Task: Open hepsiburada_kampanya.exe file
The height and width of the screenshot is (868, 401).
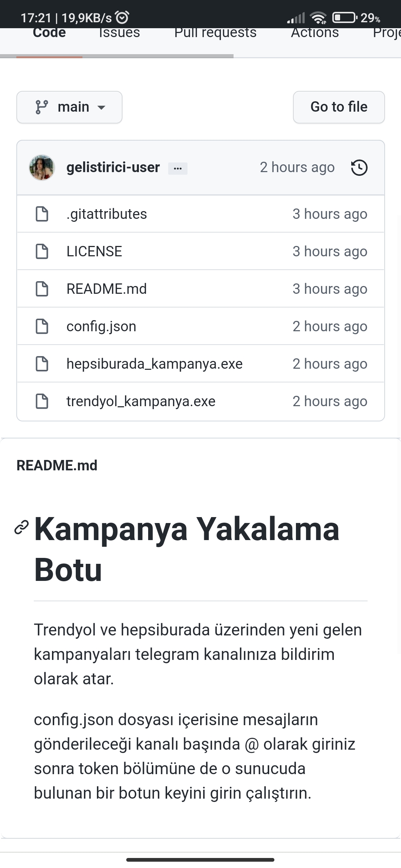Action: (x=154, y=364)
